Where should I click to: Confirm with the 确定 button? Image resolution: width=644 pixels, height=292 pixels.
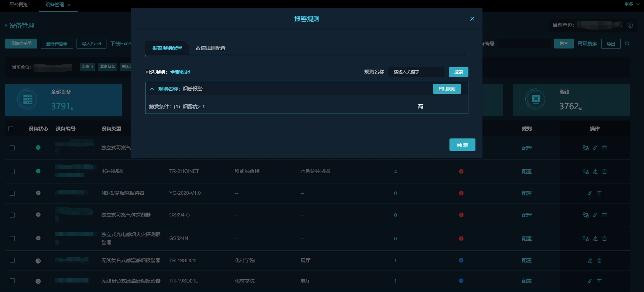tap(462, 145)
